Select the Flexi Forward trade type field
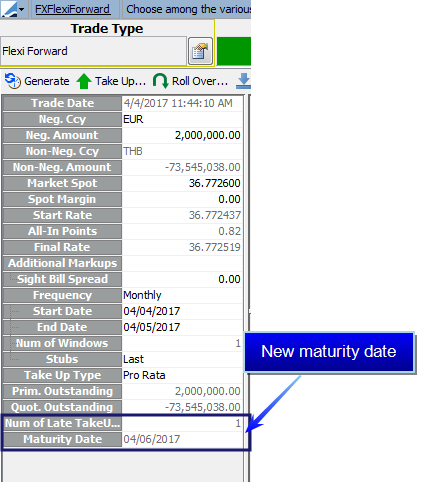The height and width of the screenshot is (482, 429). pos(93,51)
